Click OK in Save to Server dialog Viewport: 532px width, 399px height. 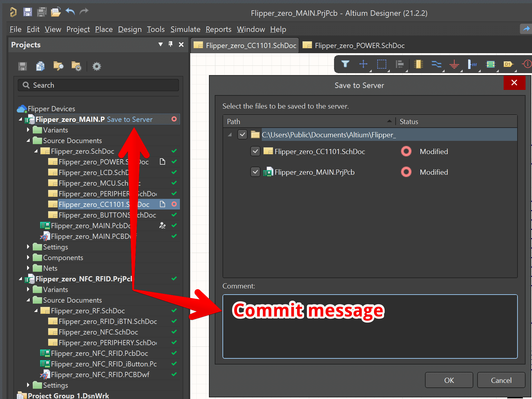pyautogui.click(x=449, y=380)
